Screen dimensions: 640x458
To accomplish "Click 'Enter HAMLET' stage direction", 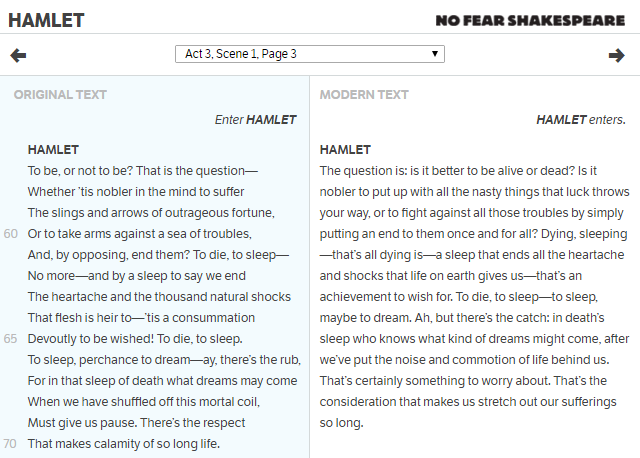I will [256, 120].
